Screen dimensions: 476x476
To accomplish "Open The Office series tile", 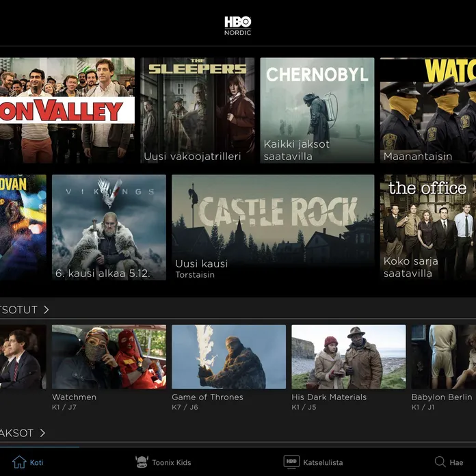I will [x=427, y=227].
